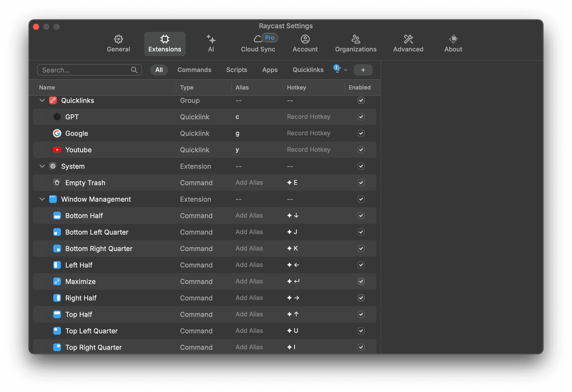
Task: Disable the Youtube quicklink checkbox
Action: pos(361,150)
